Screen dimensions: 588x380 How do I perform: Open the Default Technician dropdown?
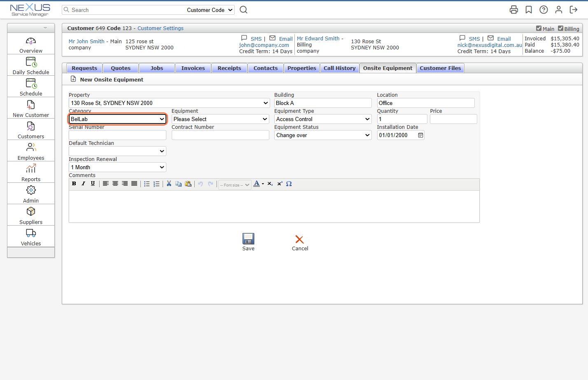click(117, 151)
